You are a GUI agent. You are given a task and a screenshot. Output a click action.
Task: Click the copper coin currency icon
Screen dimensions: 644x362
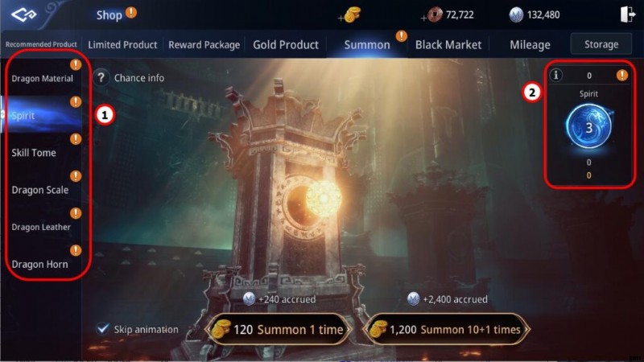tap(435, 14)
